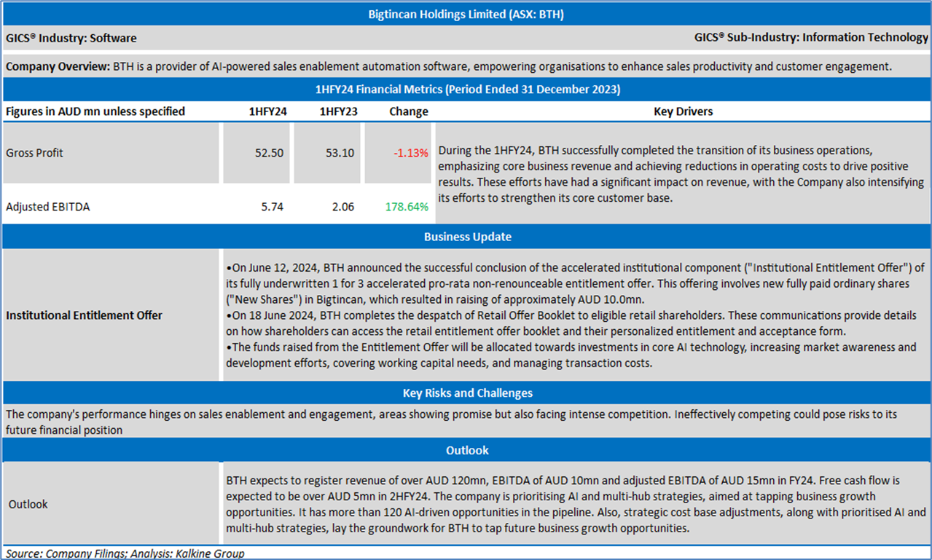Click the blue 'Outlook' section header
Viewport: 932px width, 560px height.
pyautogui.click(x=467, y=451)
